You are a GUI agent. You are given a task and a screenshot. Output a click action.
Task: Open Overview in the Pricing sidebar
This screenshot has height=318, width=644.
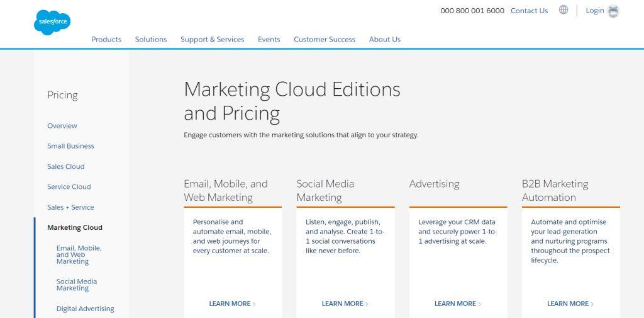[62, 126]
